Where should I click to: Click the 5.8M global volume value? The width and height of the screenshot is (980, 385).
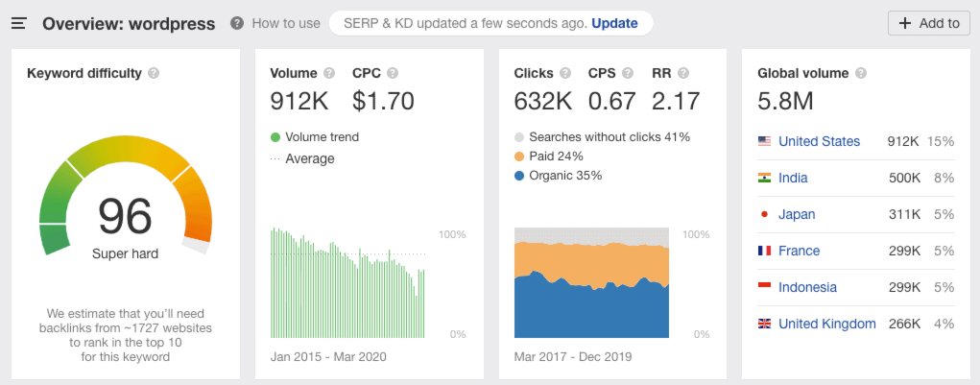[785, 101]
